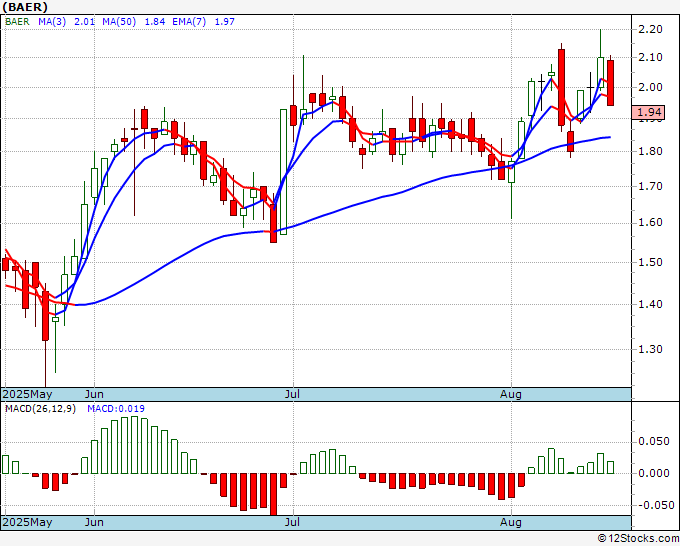This screenshot has width=680, height=546.
Task: Click the MA(50) value 1.84
Action: click(154, 22)
